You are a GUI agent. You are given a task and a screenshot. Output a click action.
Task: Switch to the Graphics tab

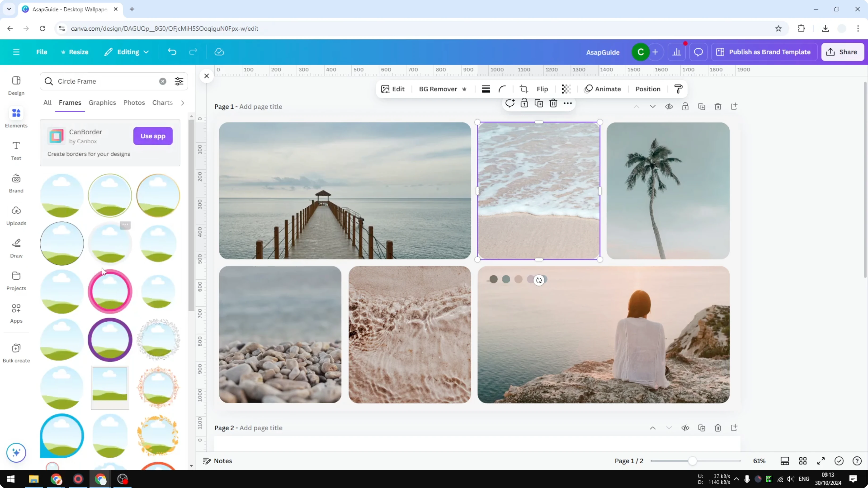pos(102,103)
